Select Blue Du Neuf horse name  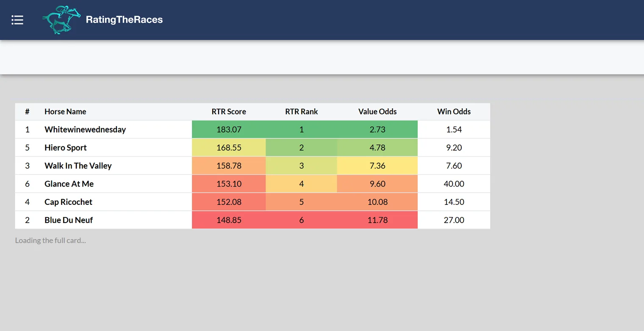tap(69, 220)
